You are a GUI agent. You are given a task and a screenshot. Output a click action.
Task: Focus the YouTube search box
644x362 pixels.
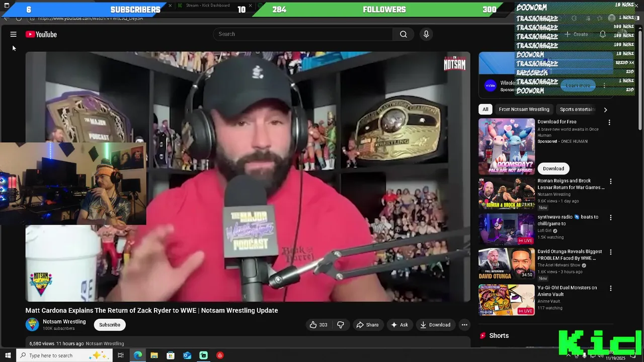pos(303,34)
